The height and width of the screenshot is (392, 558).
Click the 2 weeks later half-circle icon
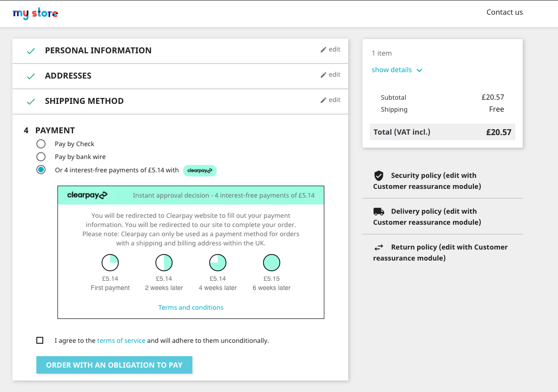click(164, 262)
